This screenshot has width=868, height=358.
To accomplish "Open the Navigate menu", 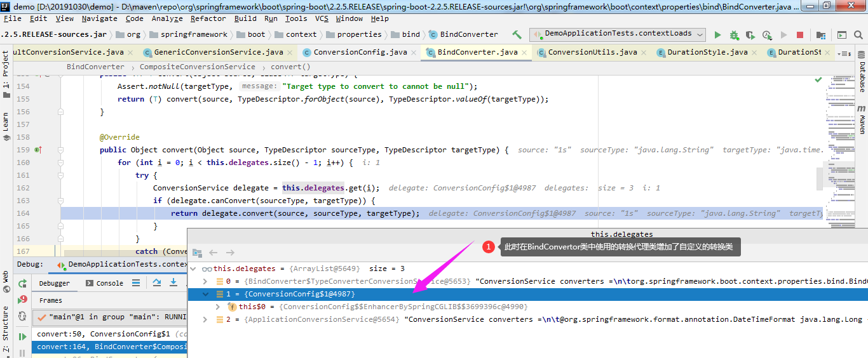I will coord(99,18).
